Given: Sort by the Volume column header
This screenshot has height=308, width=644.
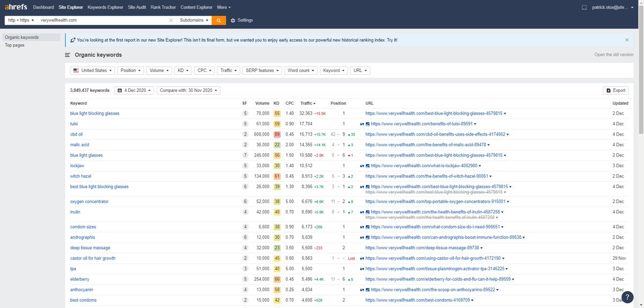Looking at the screenshot, I should (x=262, y=103).
